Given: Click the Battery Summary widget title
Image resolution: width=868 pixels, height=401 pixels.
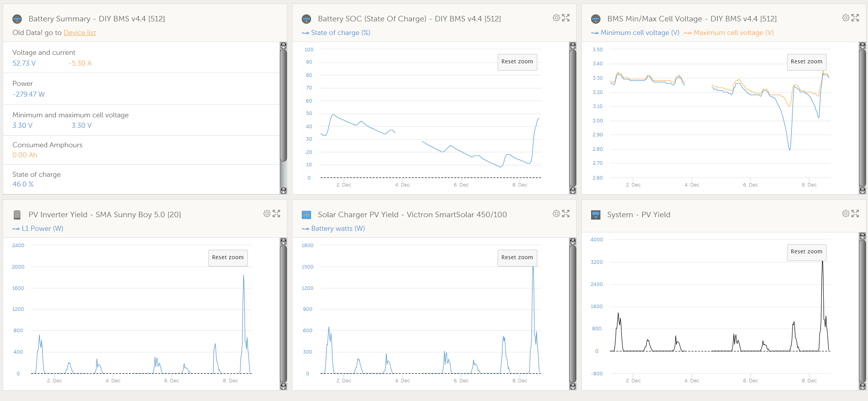Looking at the screenshot, I should tap(97, 19).
